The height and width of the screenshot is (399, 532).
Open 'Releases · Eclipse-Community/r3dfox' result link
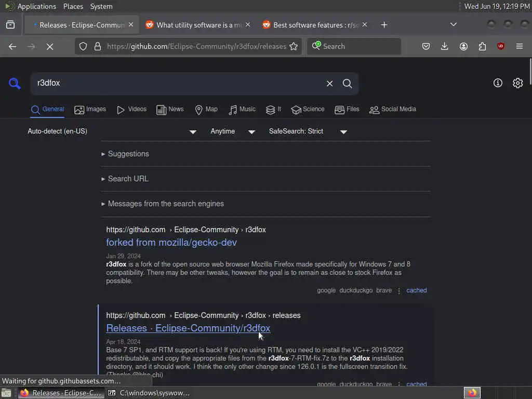coord(188,328)
